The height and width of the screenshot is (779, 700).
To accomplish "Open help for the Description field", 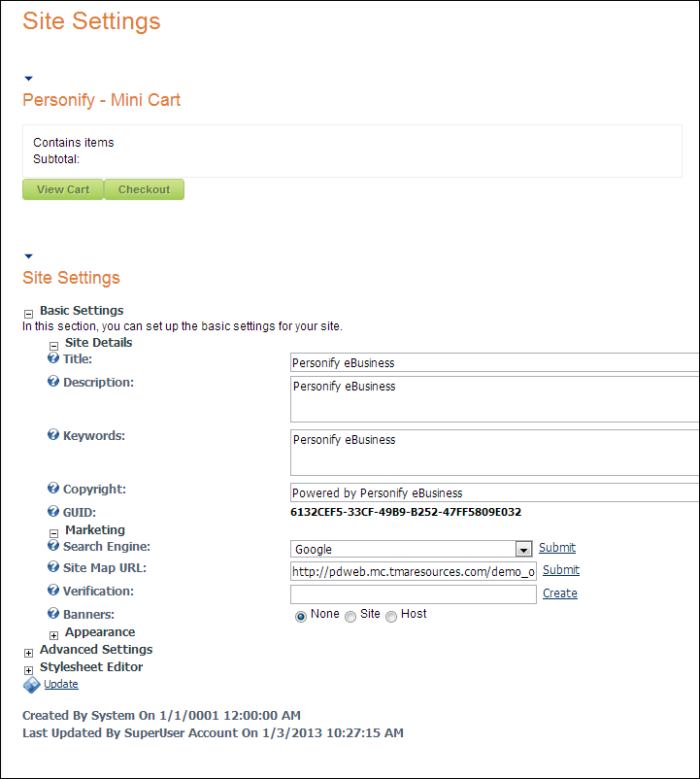I will 52,382.
